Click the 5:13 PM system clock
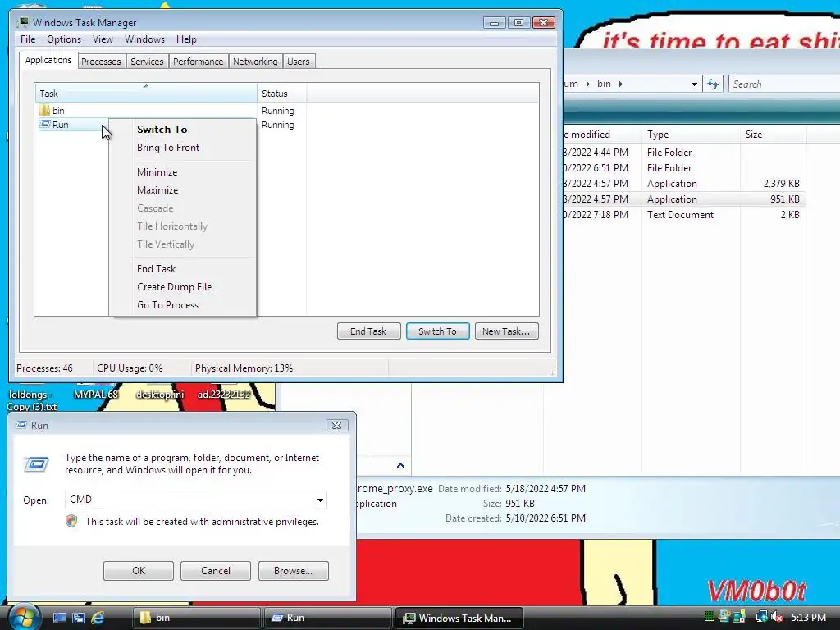 808,617
